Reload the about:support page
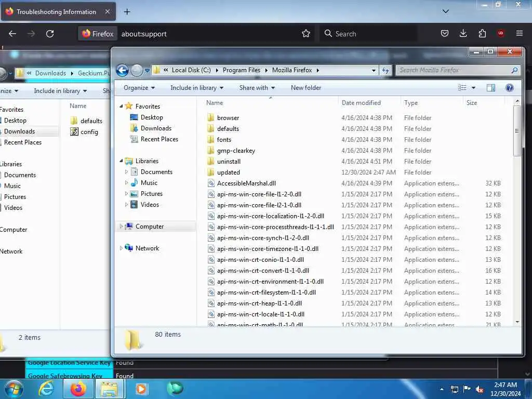The height and width of the screenshot is (399, 532). click(x=50, y=34)
